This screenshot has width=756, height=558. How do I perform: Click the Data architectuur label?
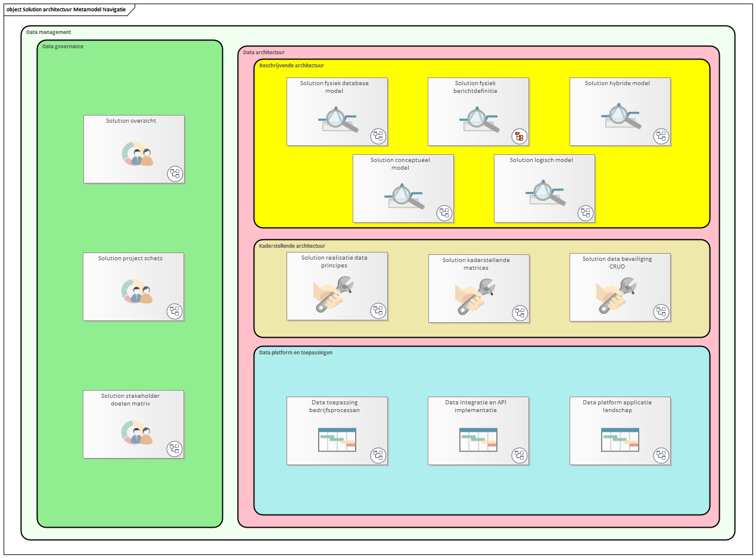point(264,52)
